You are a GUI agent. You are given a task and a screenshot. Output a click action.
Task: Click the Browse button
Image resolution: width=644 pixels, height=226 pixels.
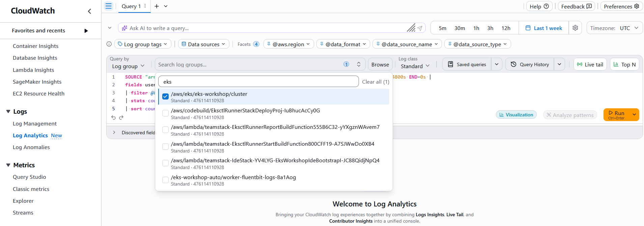click(x=380, y=64)
